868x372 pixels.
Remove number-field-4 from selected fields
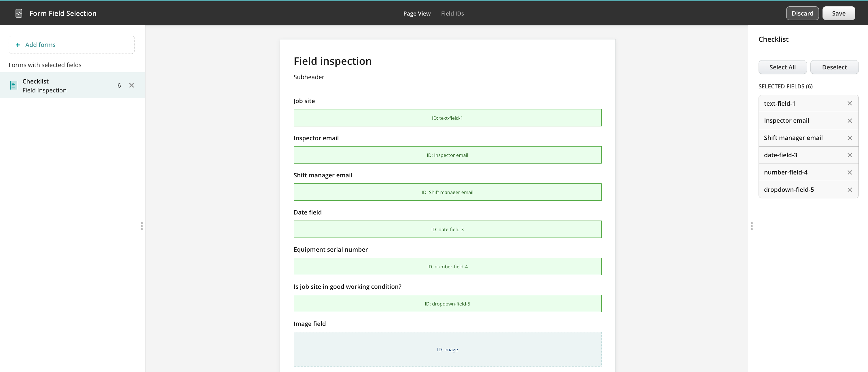pos(850,172)
